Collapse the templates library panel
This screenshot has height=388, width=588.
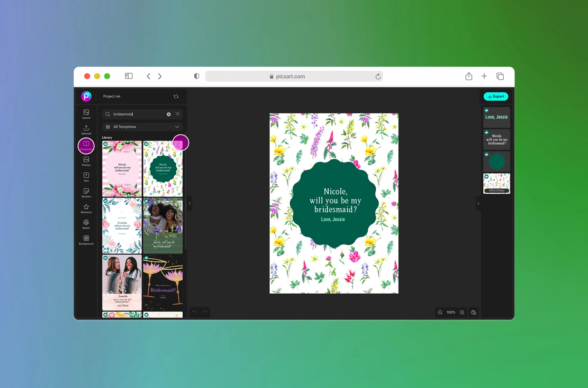tap(190, 203)
